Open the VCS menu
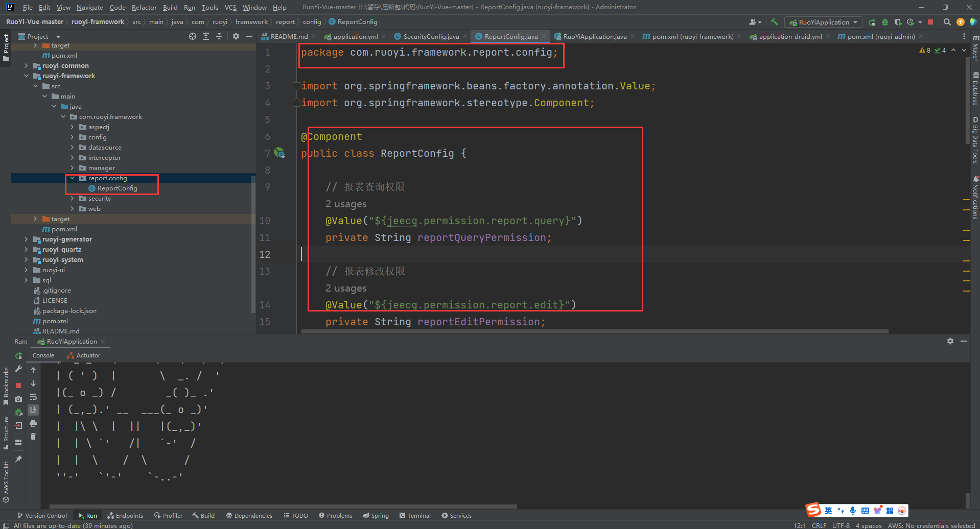The height and width of the screenshot is (529, 980). 230,7
